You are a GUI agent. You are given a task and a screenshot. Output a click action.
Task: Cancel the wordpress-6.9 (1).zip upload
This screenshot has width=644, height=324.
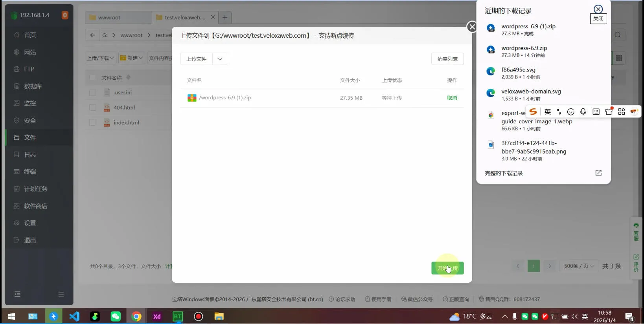tap(452, 98)
